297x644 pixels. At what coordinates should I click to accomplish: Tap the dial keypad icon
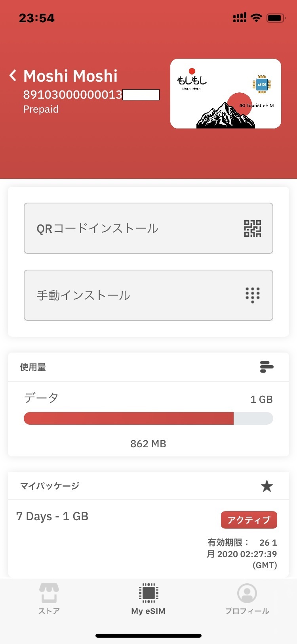[252, 295]
